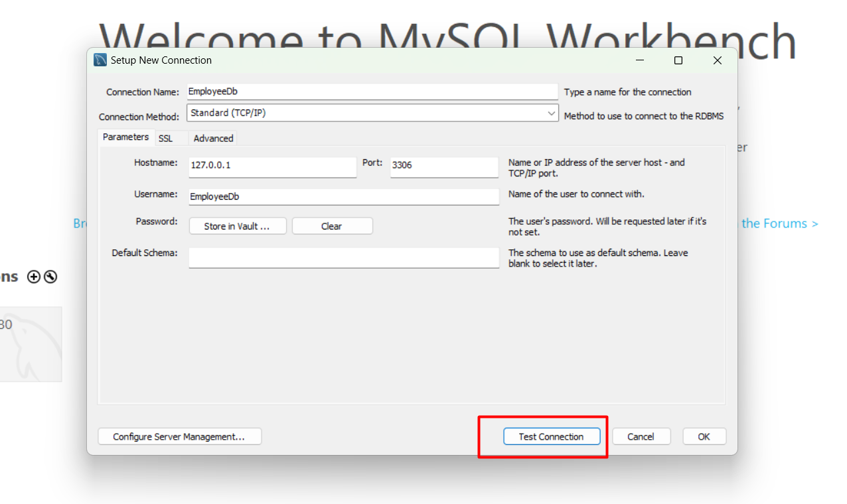Open manage connections with the wrench icon
Viewport: 847px width, 504px height.
50,277
